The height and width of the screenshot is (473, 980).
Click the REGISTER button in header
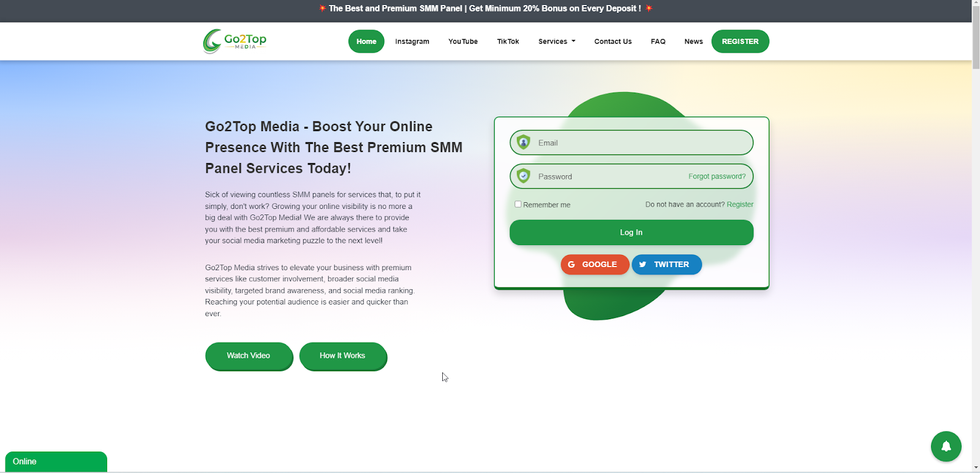pyautogui.click(x=740, y=42)
